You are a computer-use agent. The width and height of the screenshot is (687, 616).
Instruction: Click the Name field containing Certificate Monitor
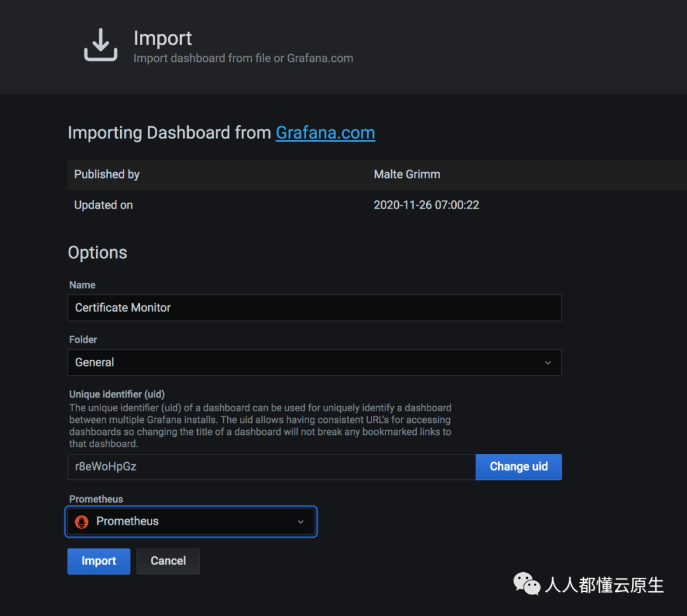[x=314, y=308]
